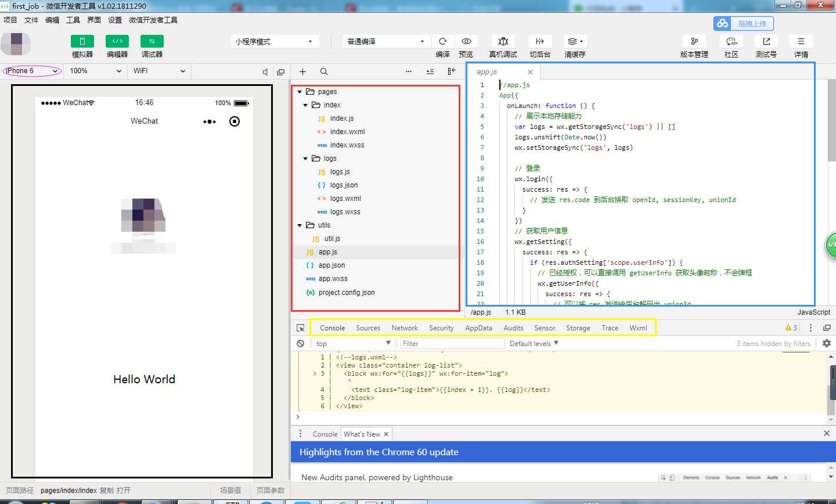
Task: Click the file search magnifier icon
Action: (x=324, y=71)
